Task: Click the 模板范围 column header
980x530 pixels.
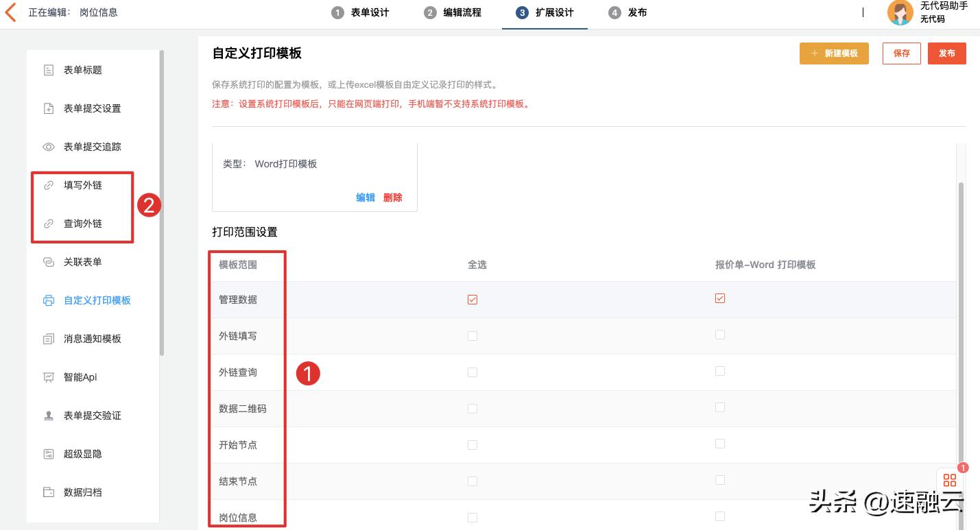Action: click(x=238, y=265)
